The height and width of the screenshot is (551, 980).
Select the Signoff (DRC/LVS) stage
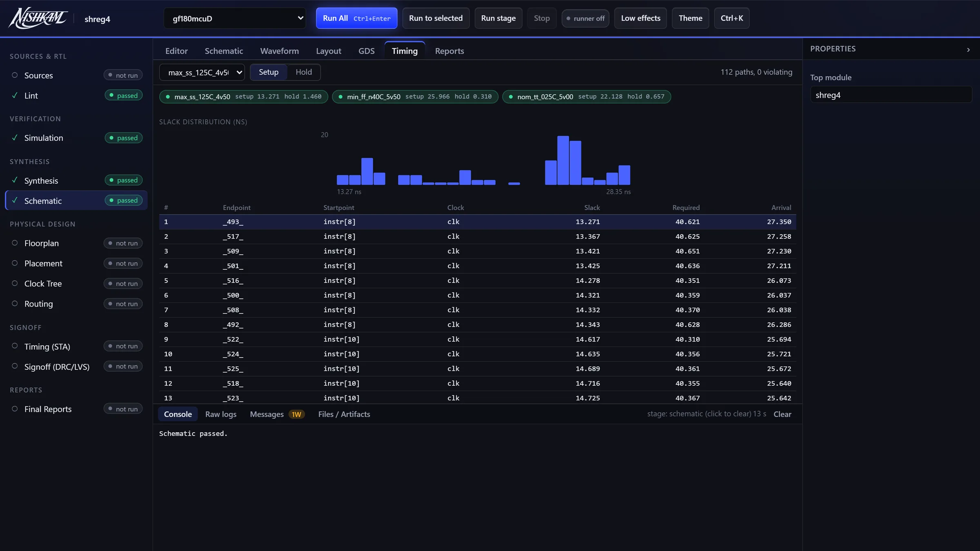(76, 367)
